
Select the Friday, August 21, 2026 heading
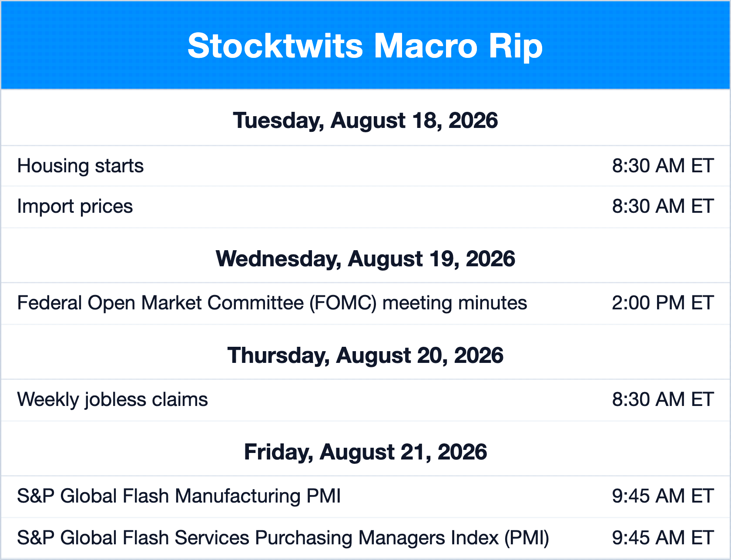pos(365,452)
